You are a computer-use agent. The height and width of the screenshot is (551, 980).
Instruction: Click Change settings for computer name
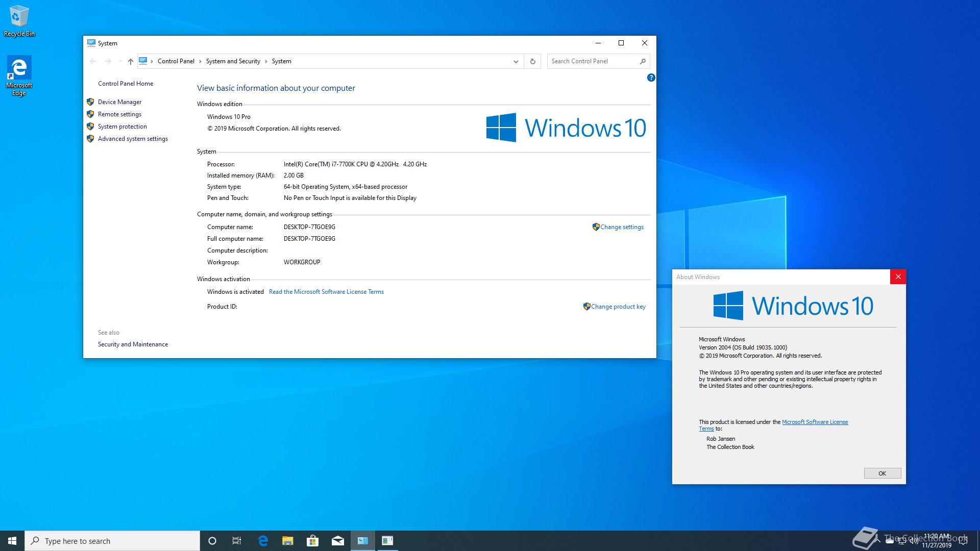coord(622,227)
